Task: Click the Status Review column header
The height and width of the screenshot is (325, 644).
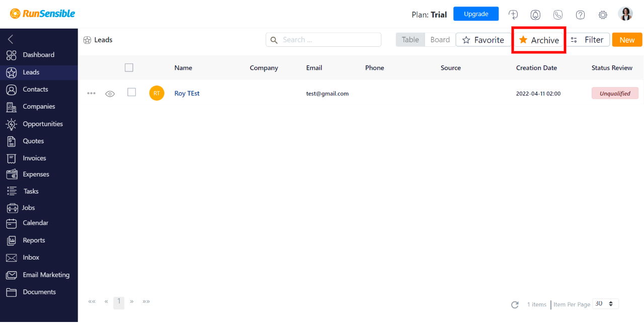Action: tap(612, 68)
